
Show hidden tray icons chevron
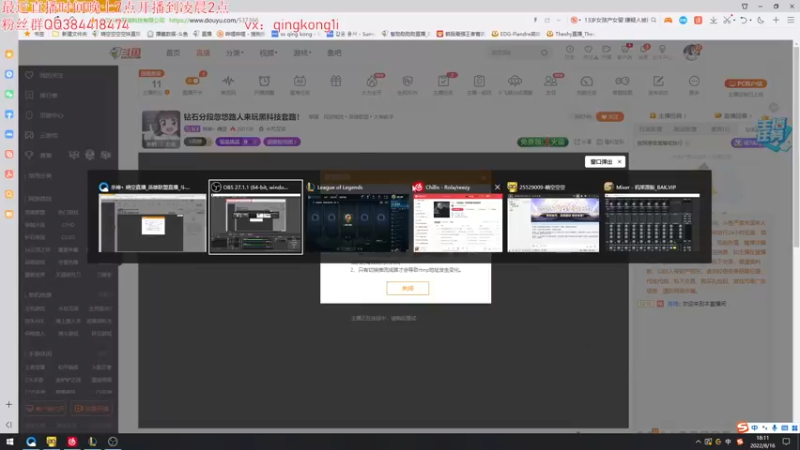[x=698, y=442]
